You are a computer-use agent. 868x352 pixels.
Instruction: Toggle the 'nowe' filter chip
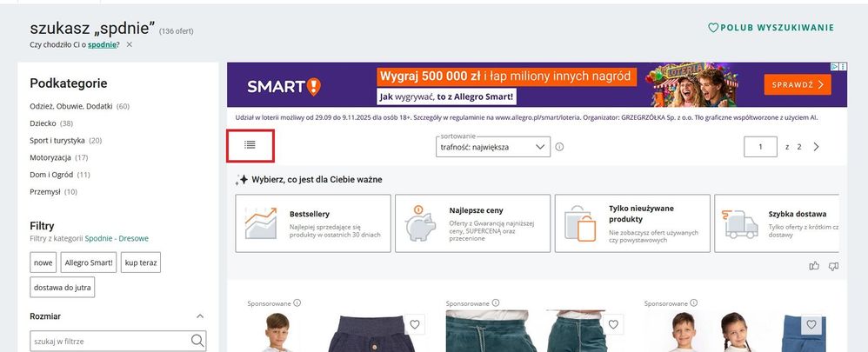(x=43, y=262)
